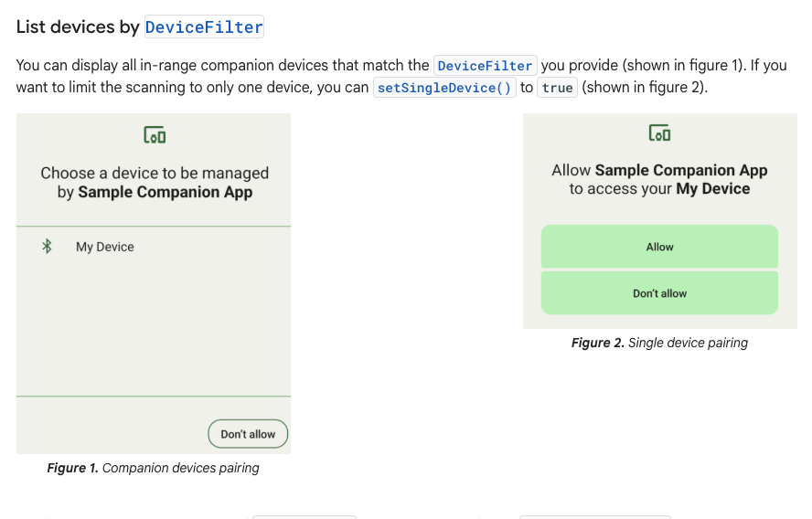
Task: Click the bold My Device text in figure 2
Action: (712, 189)
